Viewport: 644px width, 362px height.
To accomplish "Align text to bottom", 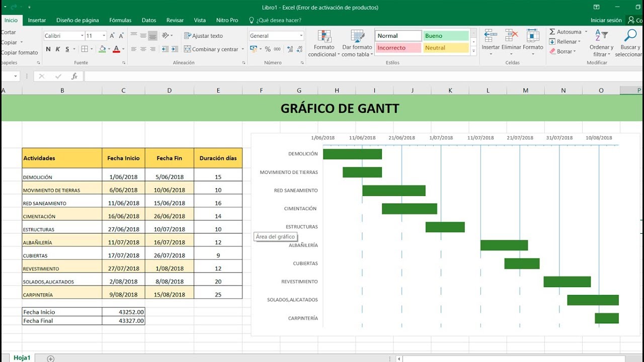I will pos(153,36).
